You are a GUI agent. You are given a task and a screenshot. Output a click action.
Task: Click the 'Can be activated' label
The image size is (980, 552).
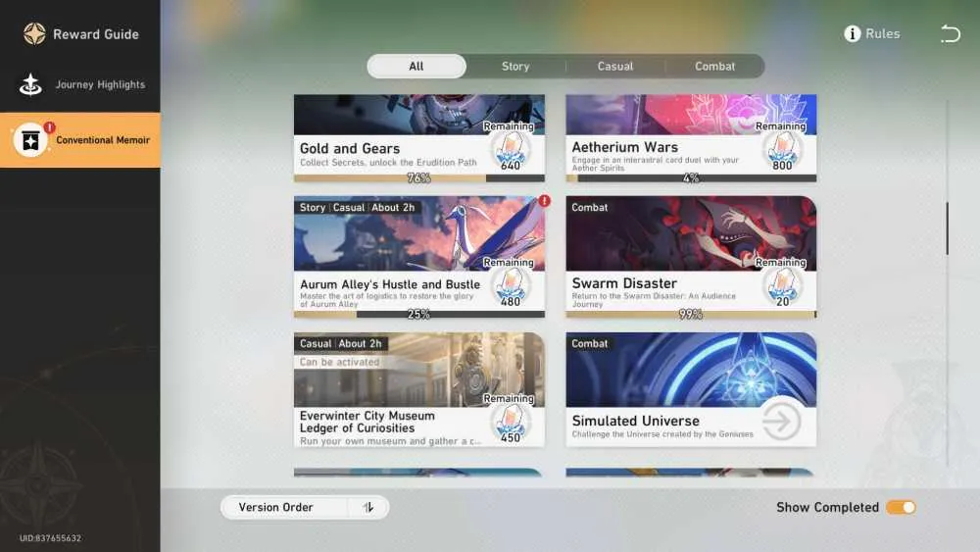click(x=339, y=362)
